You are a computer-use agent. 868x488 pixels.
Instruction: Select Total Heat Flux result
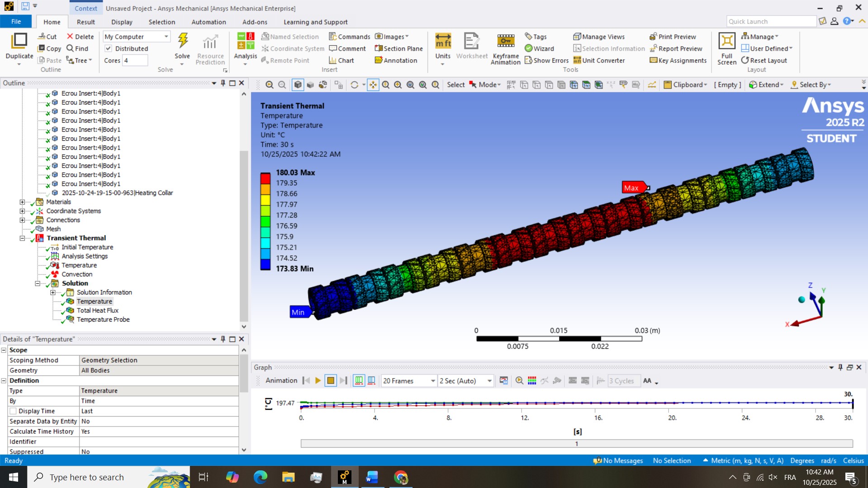(x=97, y=310)
